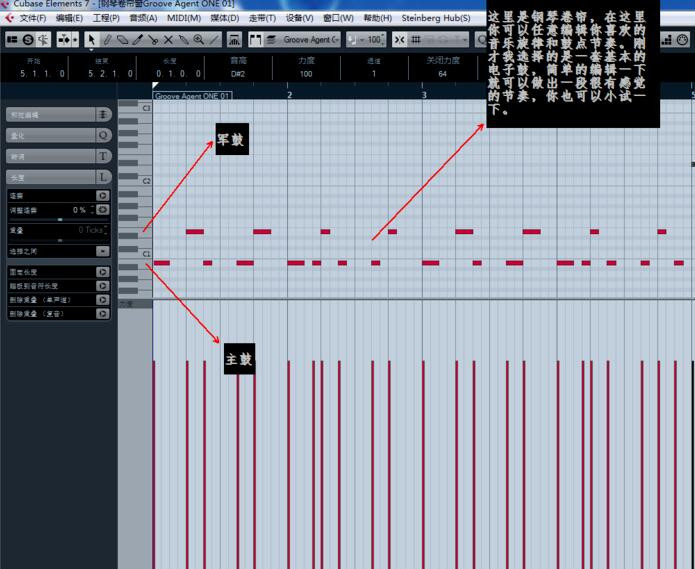Viewport: 695px width, 569px height.
Task: Adjust the legato scale (调整连奏) slider
Action: pos(58,218)
